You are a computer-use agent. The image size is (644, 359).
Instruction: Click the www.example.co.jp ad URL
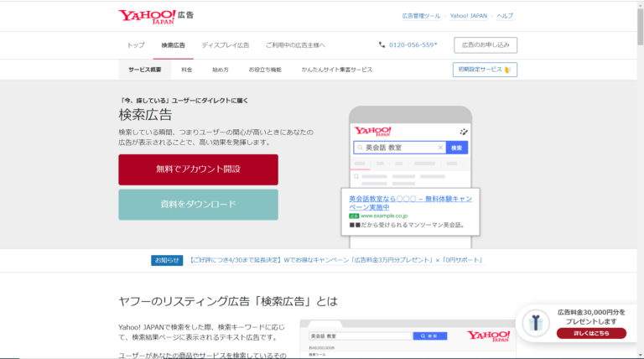pyautogui.click(x=384, y=216)
